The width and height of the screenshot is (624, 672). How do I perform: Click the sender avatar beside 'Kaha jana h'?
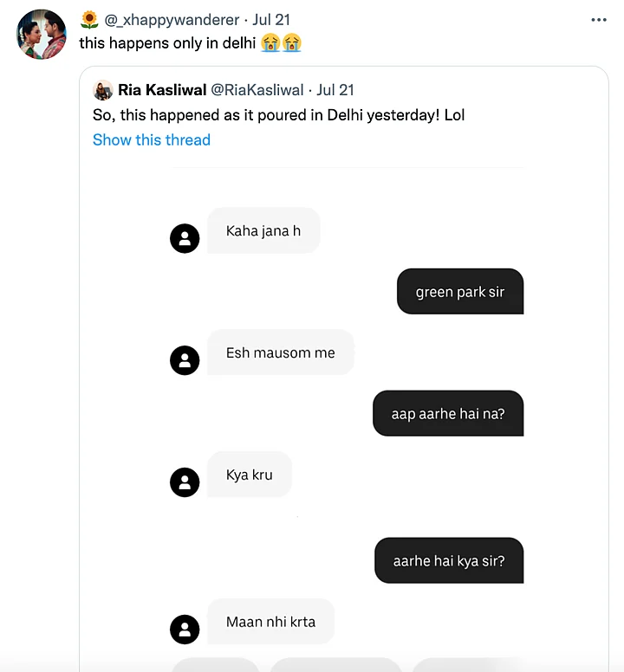click(185, 237)
